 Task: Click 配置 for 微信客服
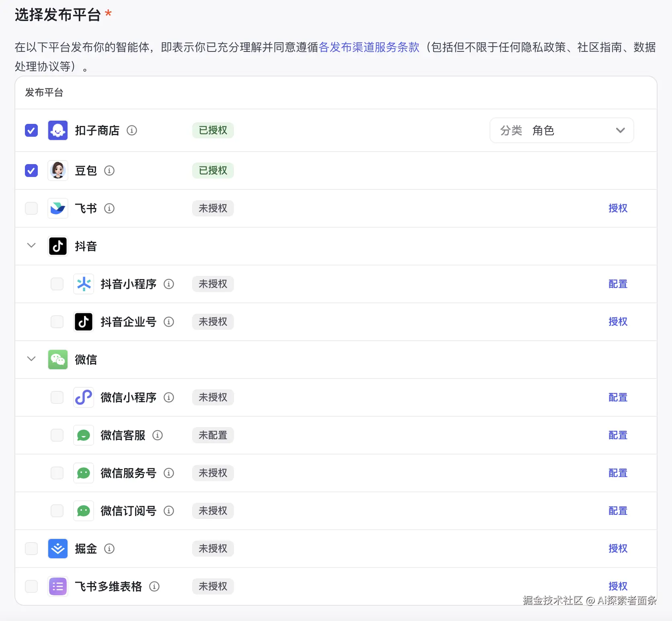tap(618, 435)
